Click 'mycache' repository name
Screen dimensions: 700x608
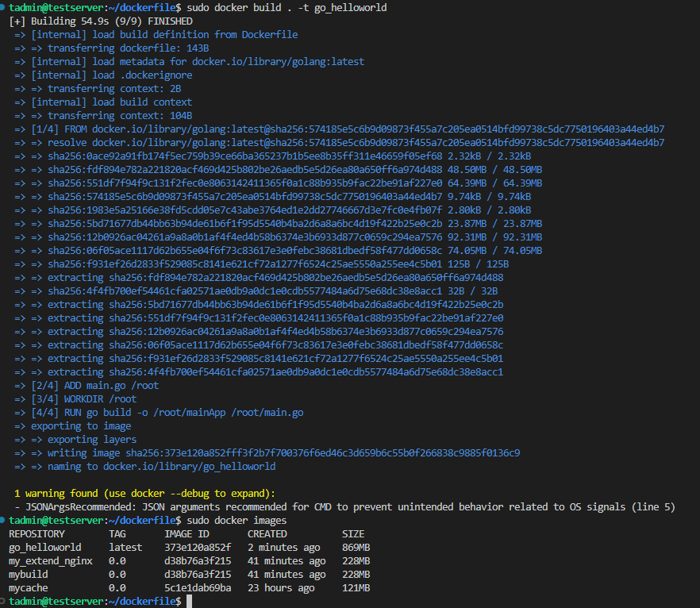click(28, 588)
